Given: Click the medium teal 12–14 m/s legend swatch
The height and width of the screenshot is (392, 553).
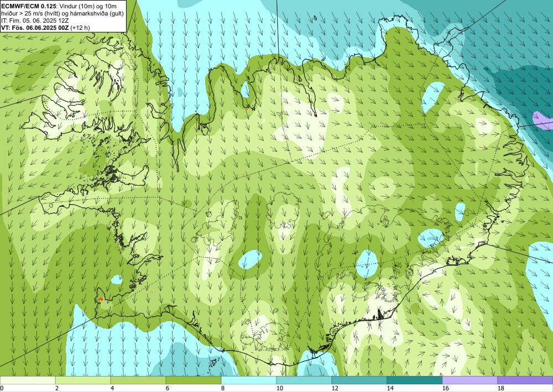Looking at the screenshot, I should click(x=359, y=380).
